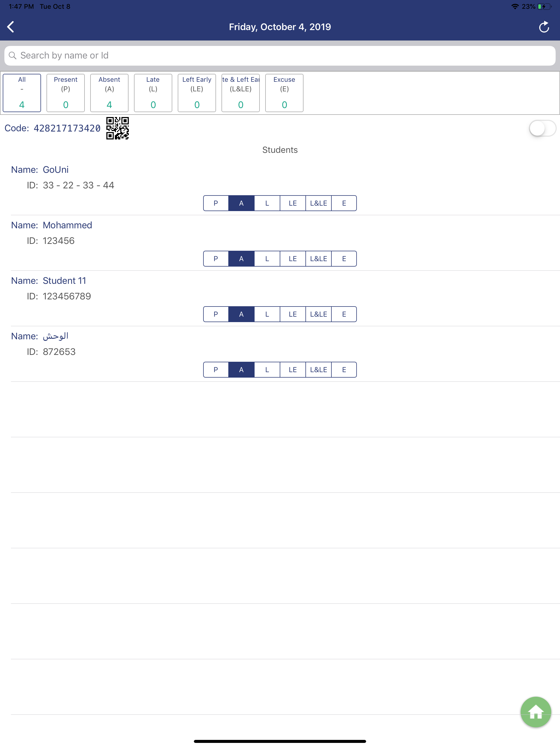Filter by Excuse (E) students
The width and height of the screenshot is (560, 747).
pyautogui.click(x=284, y=93)
